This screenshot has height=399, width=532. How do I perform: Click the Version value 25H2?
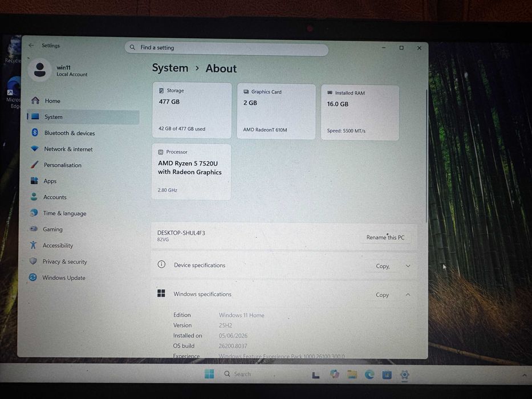225,325
